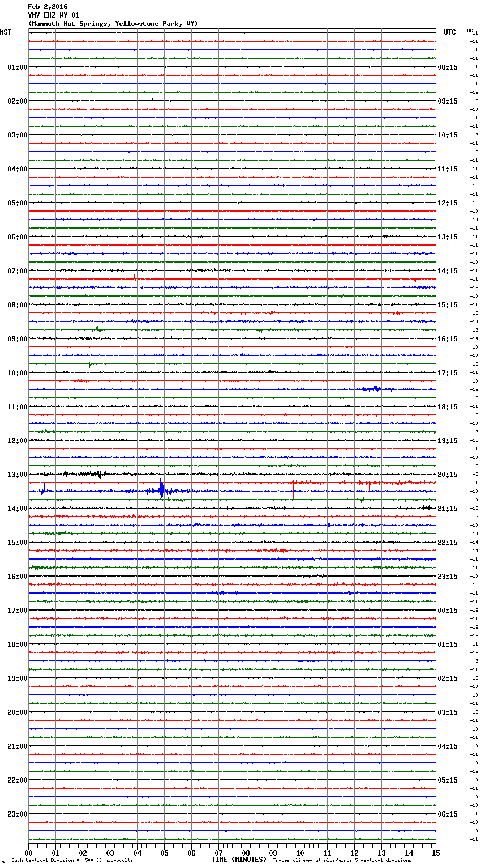The width and height of the screenshot is (481, 868).
Task: Click the 22:15 UTC time label
Action: click(448, 543)
